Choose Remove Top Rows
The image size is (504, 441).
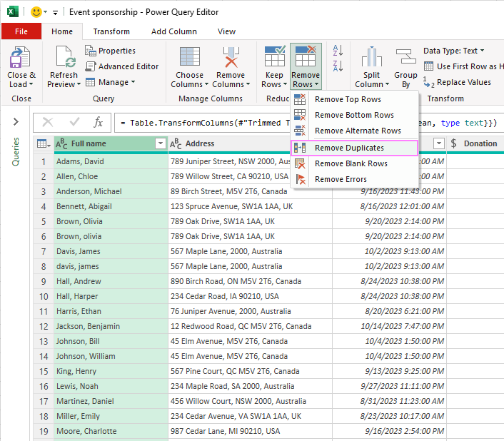pyautogui.click(x=355, y=100)
